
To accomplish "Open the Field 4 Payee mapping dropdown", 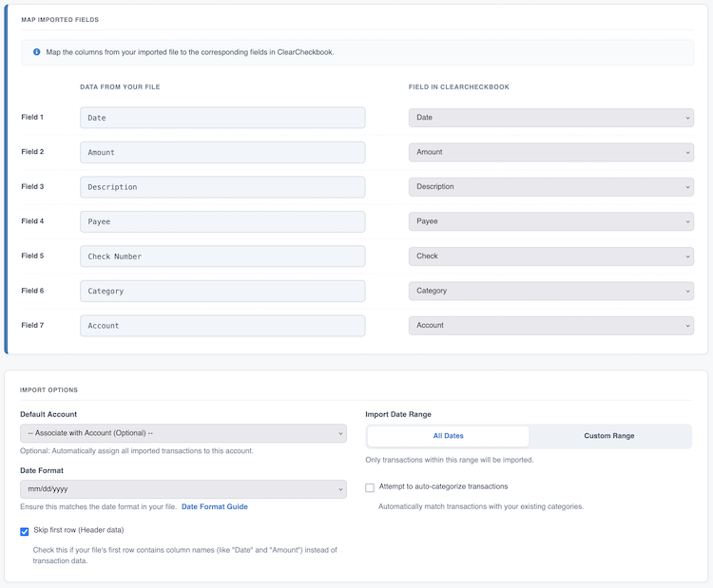I will (551, 221).
